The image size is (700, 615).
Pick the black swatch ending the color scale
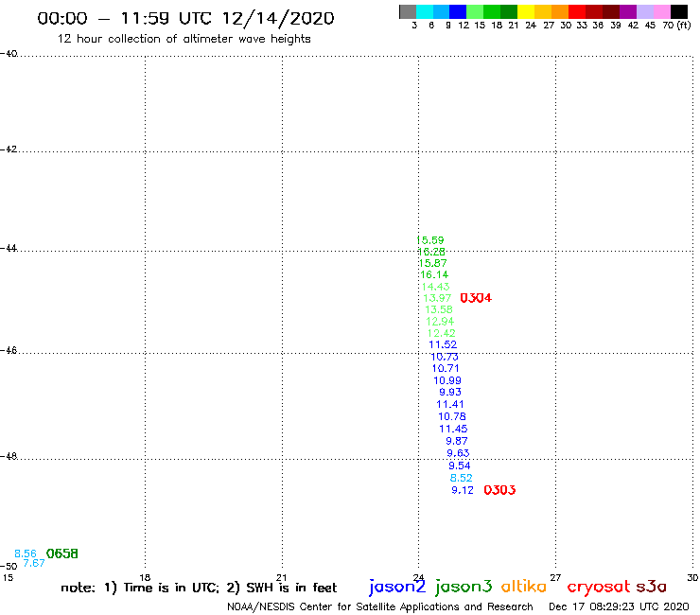coord(678,11)
